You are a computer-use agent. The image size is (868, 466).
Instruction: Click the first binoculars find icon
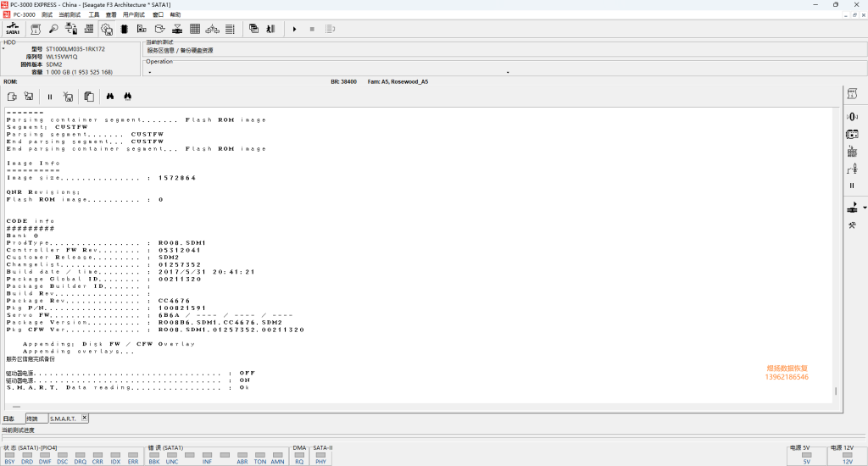[x=110, y=97]
